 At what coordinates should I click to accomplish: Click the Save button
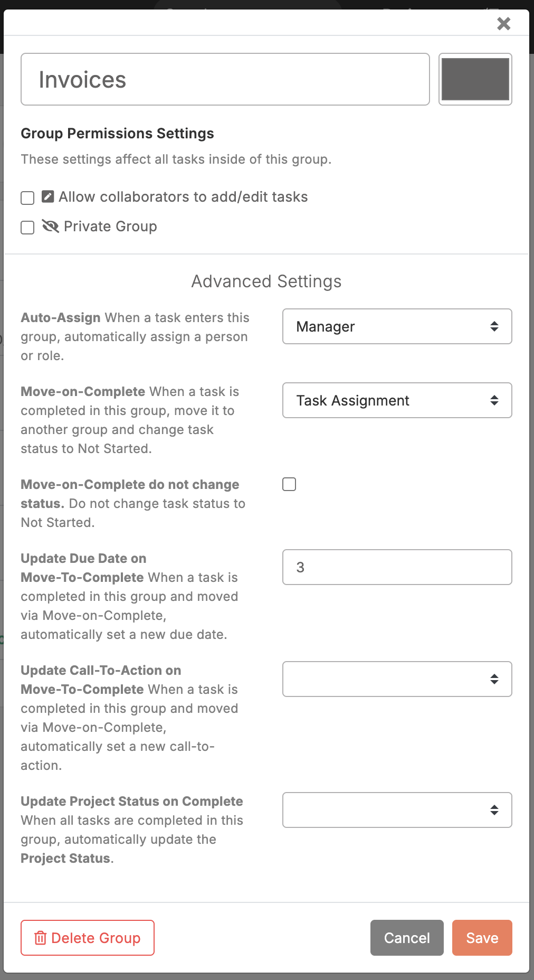(x=482, y=938)
